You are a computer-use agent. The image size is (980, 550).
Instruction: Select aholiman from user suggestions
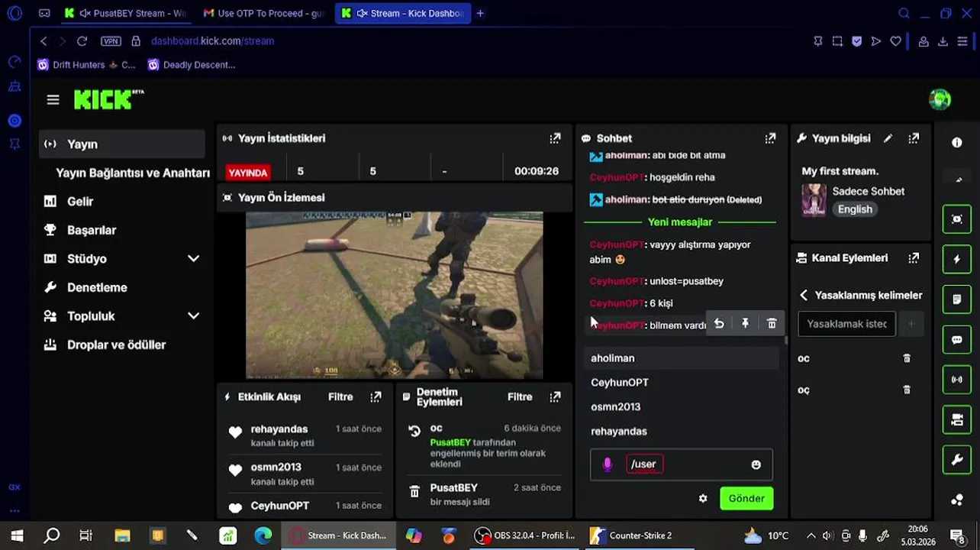point(683,358)
